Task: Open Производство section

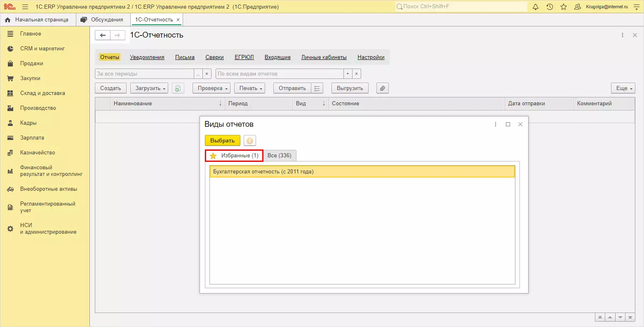Action: [x=45, y=108]
